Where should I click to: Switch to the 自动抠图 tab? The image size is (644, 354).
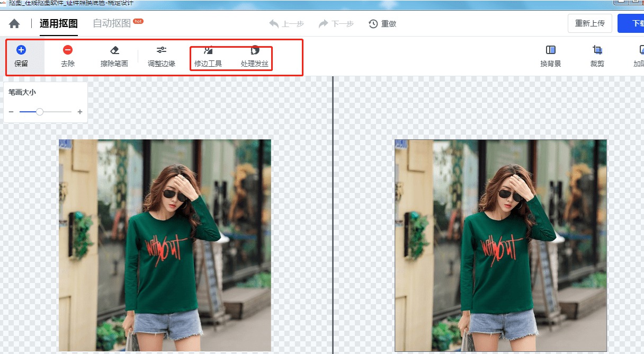click(112, 24)
